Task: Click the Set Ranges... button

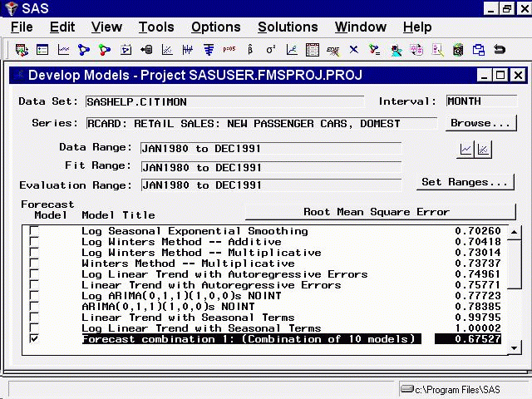Action: (x=464, y=182)
